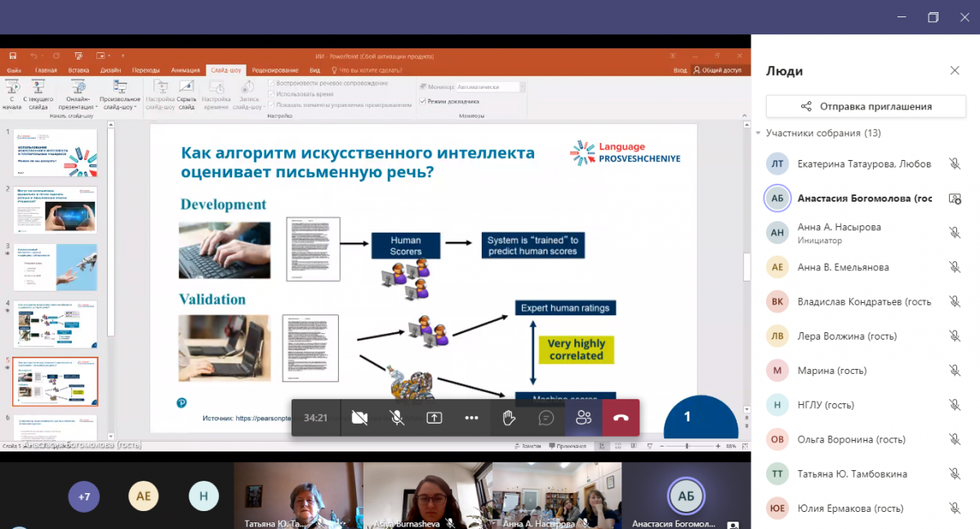Switch to Дизайн ribbon tab

point(110,70)
